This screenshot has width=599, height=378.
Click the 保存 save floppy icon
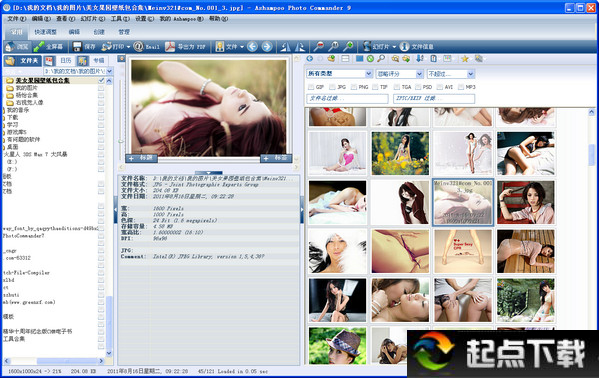click(x=77, y=47)
